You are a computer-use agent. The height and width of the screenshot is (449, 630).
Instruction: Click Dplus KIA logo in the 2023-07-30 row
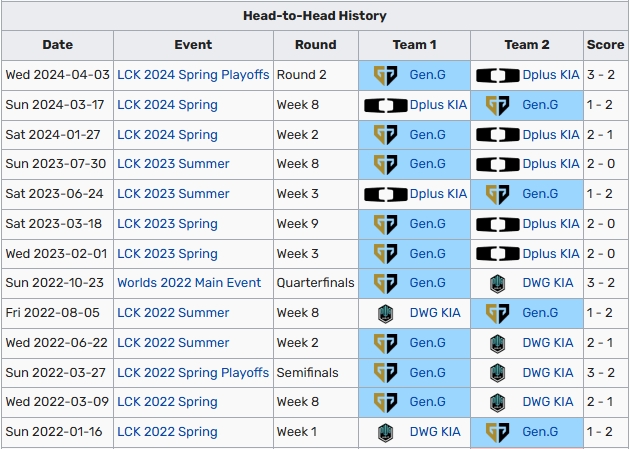tap(498, 164)
